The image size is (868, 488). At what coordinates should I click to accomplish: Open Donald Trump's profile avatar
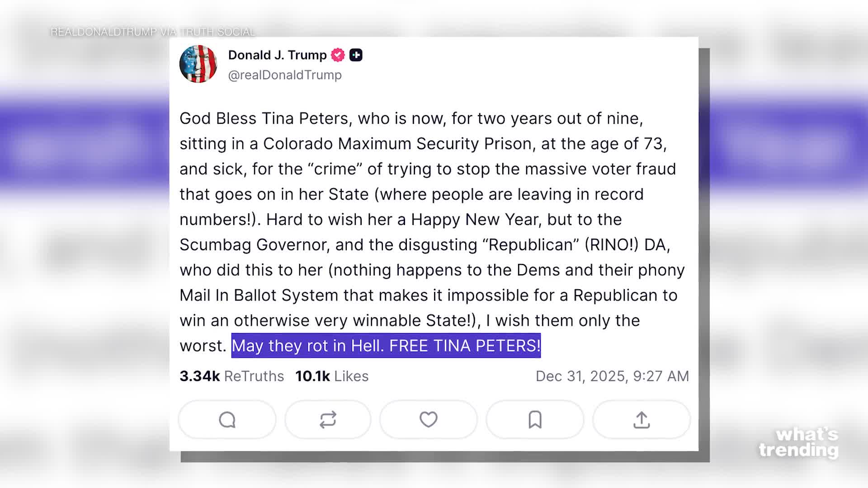click(199, 64)
